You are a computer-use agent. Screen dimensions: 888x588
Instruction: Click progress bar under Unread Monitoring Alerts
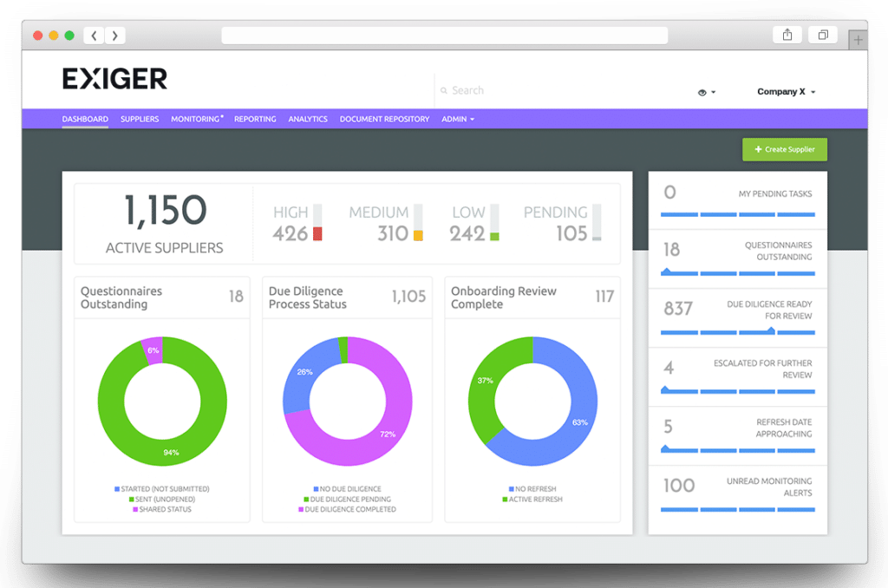[x=737, y=510]
